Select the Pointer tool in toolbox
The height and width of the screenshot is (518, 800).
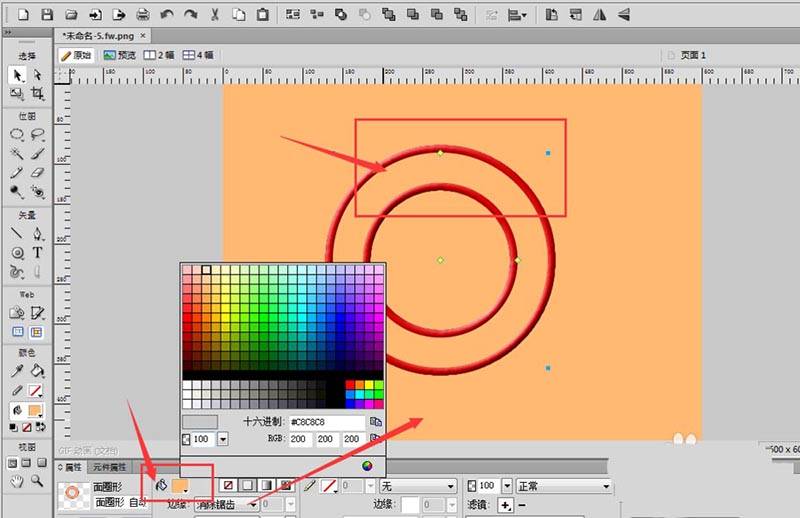click(x=17, y=75)
